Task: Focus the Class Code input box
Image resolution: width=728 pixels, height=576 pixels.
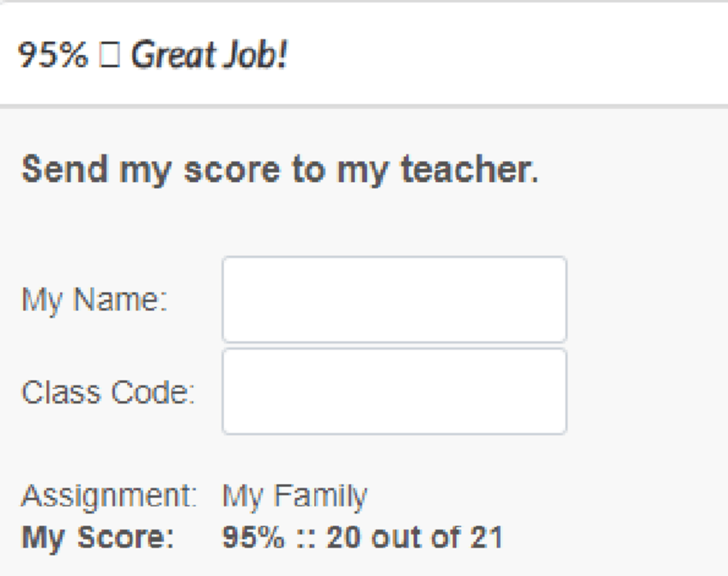Action: (x=394, y=391)
